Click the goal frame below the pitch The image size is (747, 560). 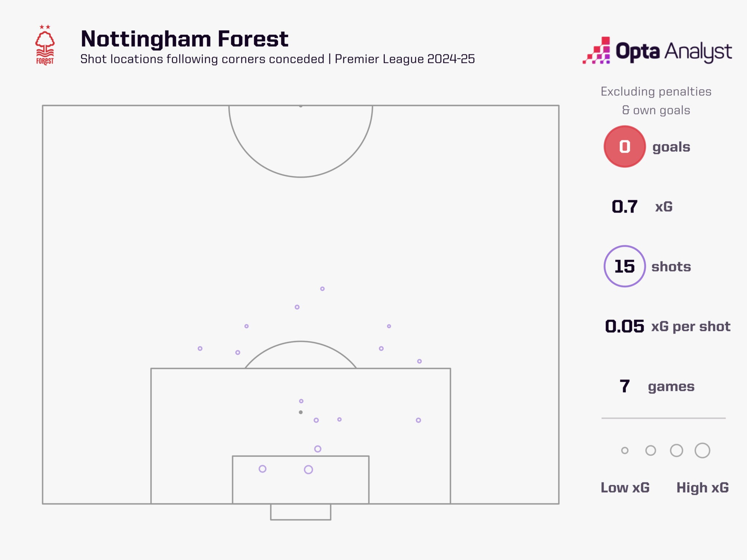click(x=301, y=512)
